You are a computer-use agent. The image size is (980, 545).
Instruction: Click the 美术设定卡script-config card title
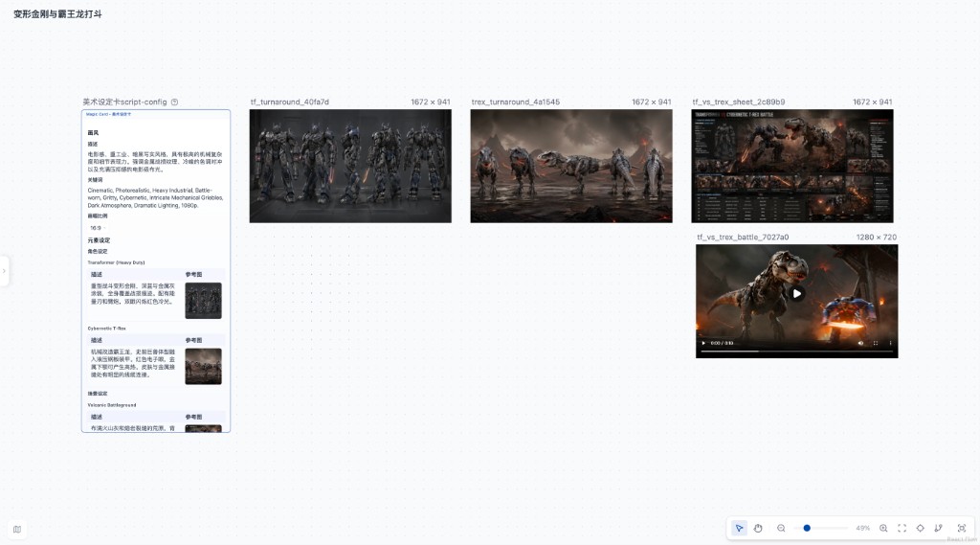coord(124,102)
